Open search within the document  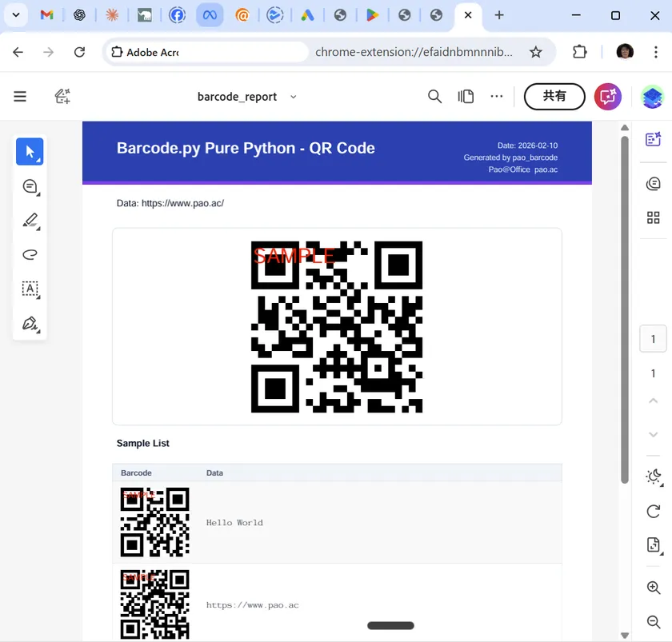tap(434, 96)
